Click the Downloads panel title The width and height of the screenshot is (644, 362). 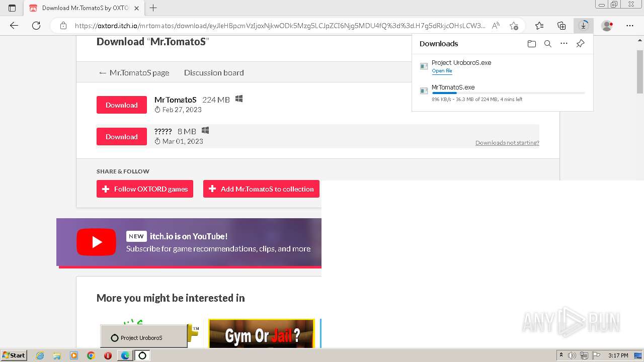click(x=439, y=44)
